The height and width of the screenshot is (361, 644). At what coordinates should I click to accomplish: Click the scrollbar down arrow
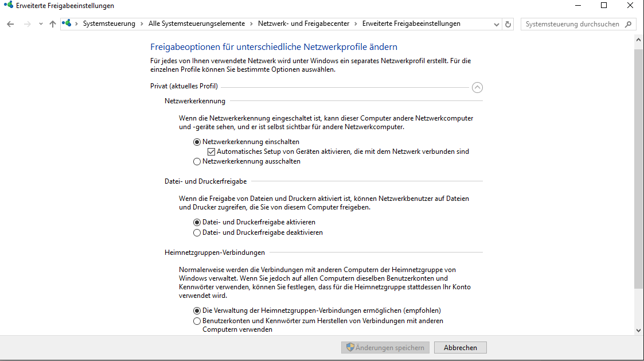tap(638, 330)
